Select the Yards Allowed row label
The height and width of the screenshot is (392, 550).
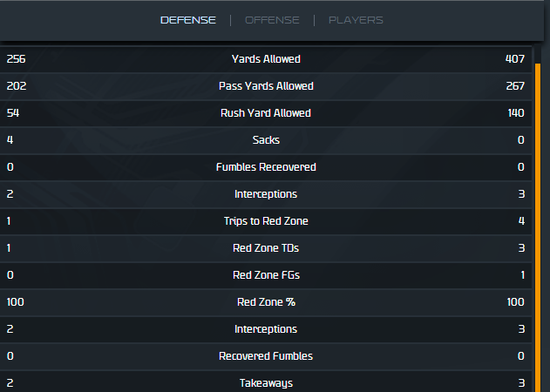point(266,59)
